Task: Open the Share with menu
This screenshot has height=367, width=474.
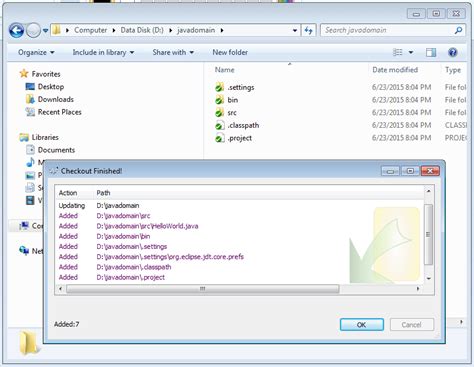Action: [x=173, y=52]
